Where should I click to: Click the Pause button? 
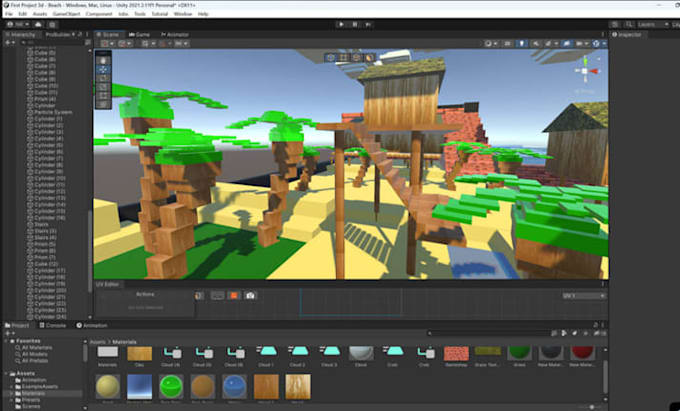pos(355,24)
